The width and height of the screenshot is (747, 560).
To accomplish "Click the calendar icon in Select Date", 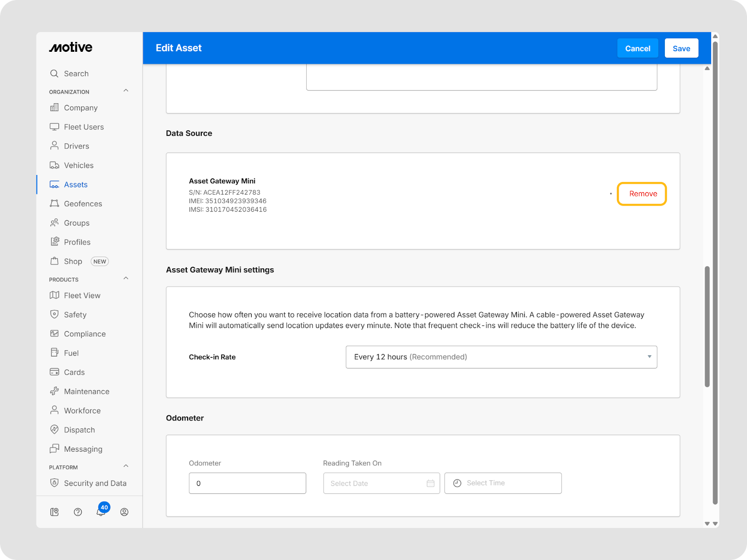I will (x=430, y=483).
